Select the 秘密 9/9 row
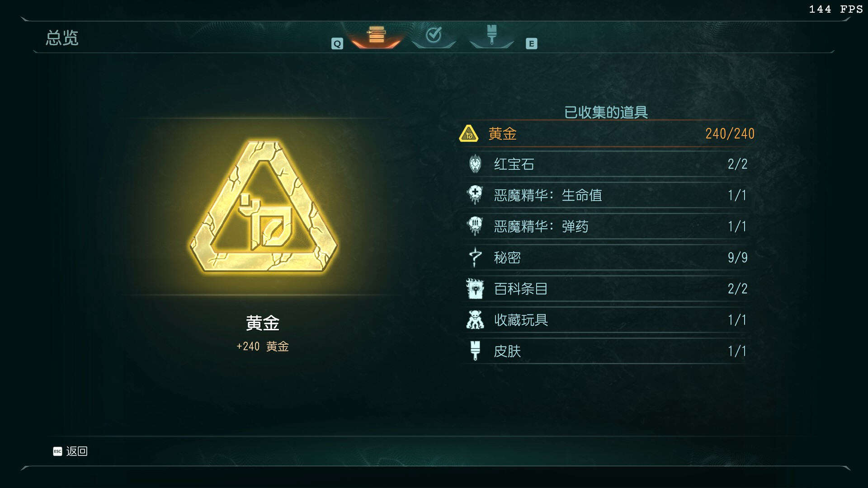Viewport: 868px width, 488px height. 607,258
